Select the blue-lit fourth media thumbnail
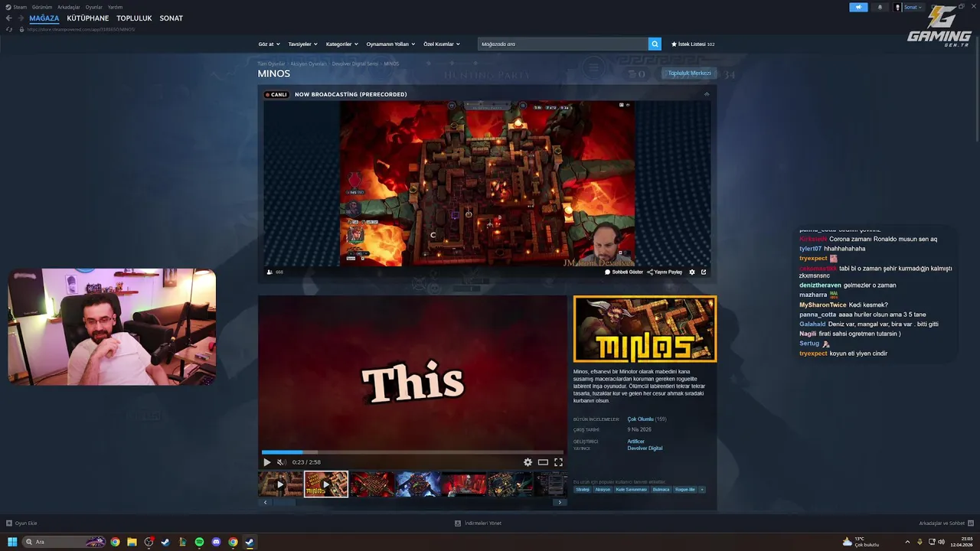 [418, 484]
